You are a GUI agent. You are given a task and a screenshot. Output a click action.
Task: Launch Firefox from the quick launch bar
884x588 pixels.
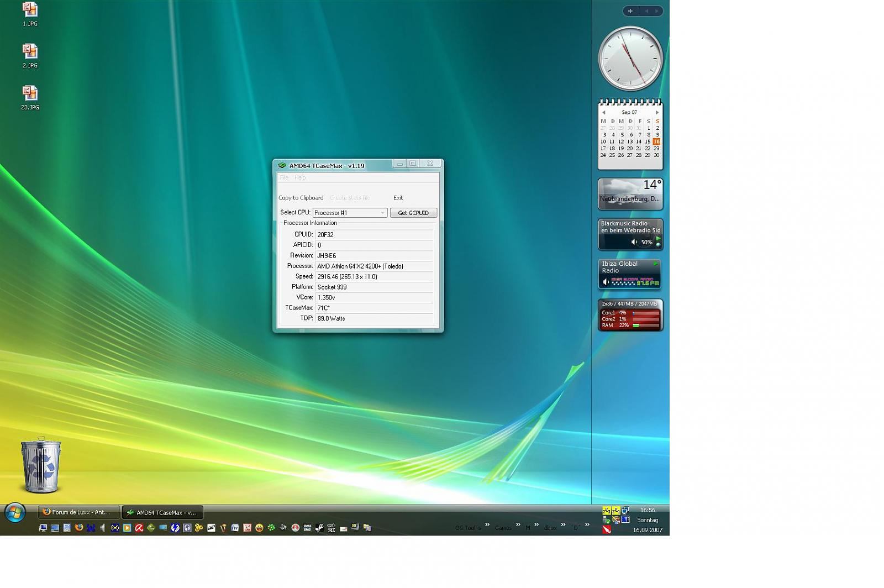tap(79, 528)
